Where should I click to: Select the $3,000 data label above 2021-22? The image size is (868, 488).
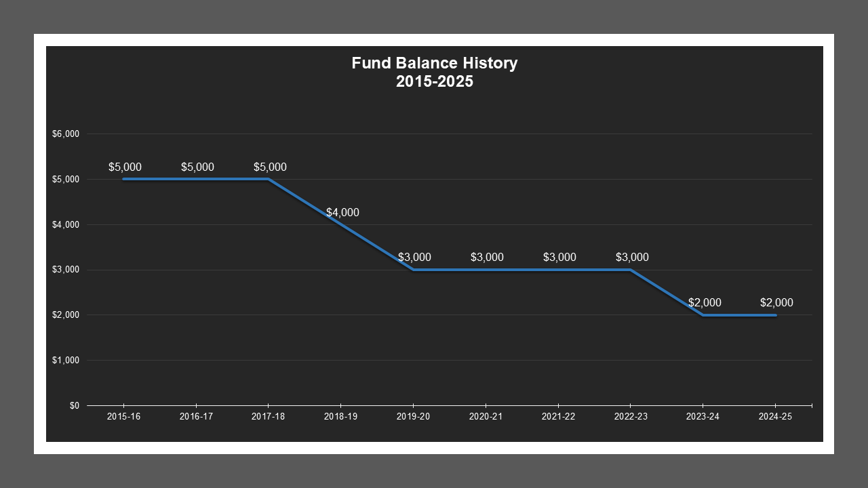click(x=560, y=258)
